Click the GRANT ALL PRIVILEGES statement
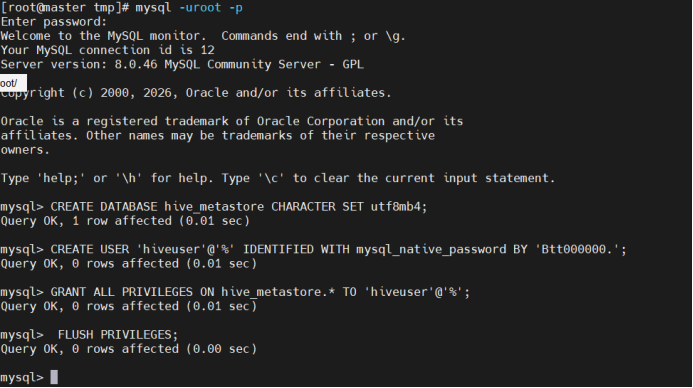This screenshot has width=693, height=388. pos(260,293)
